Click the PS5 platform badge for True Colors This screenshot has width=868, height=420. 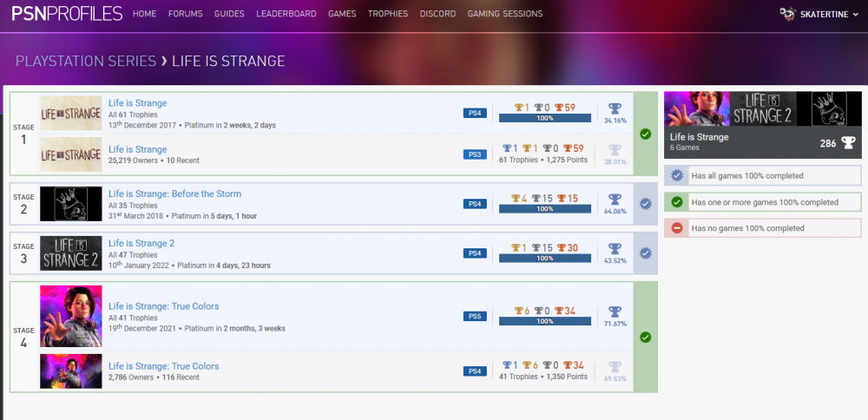474,316
